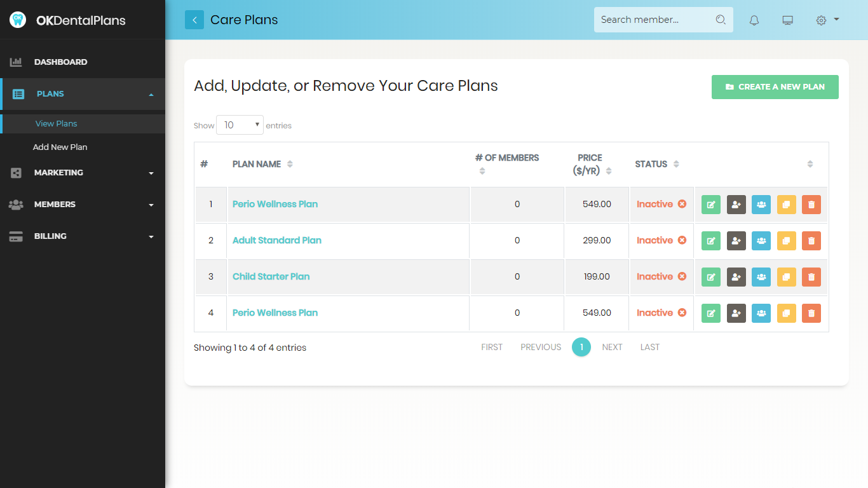Expand the Marketing sidebar section
868x488 pixels.
pos(83,173)
